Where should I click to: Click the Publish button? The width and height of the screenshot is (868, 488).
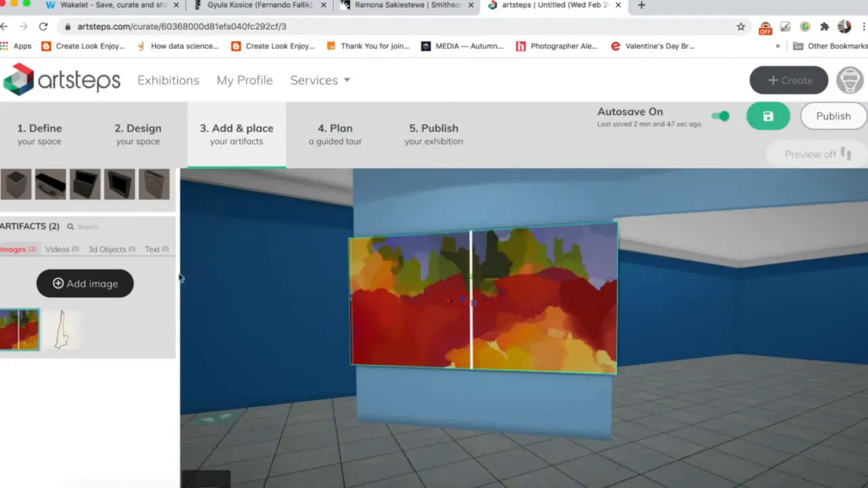pos(833,117)
